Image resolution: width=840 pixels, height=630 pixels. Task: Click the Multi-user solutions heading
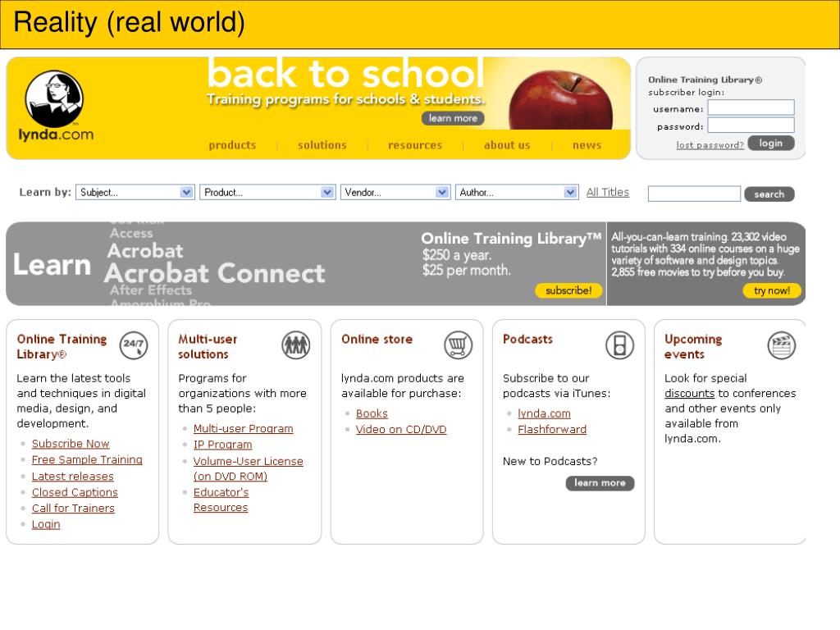pos(208,347)
